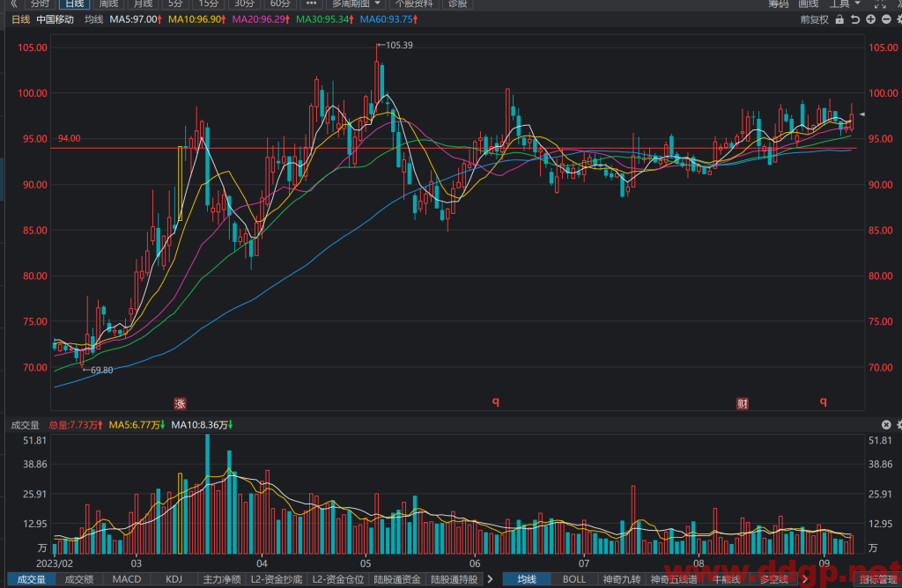
Task: Zoom in chart with plus icon
Action: (871, 19)
